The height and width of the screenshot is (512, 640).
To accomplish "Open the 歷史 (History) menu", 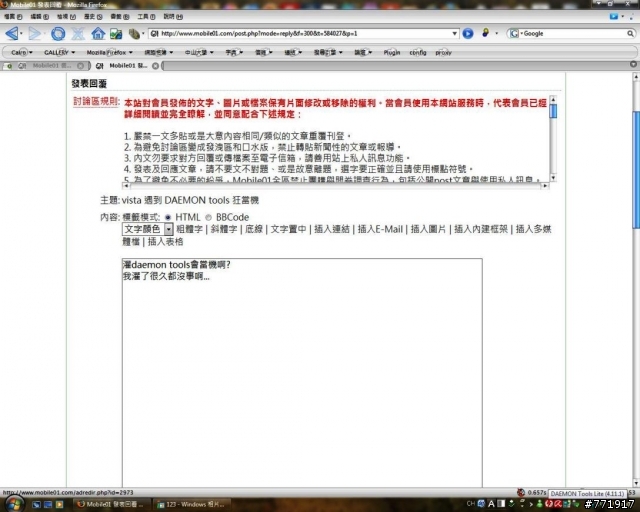I will click(x=93, y=17).
